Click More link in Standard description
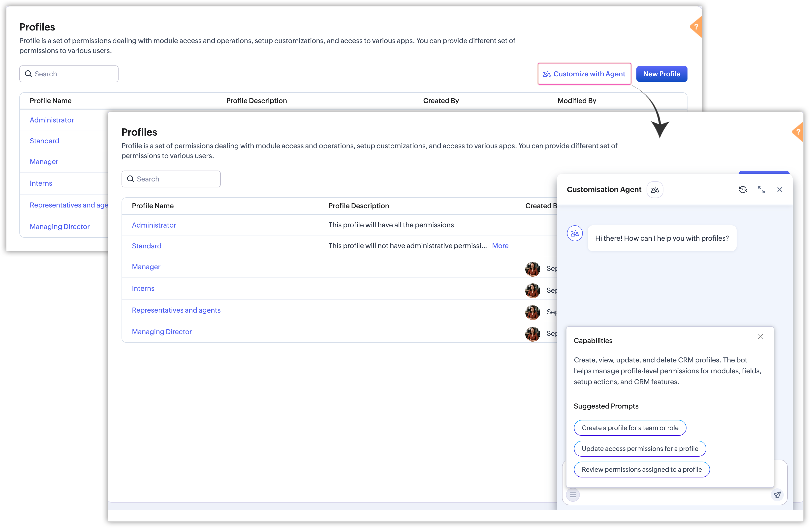 [x=500, y=246]
